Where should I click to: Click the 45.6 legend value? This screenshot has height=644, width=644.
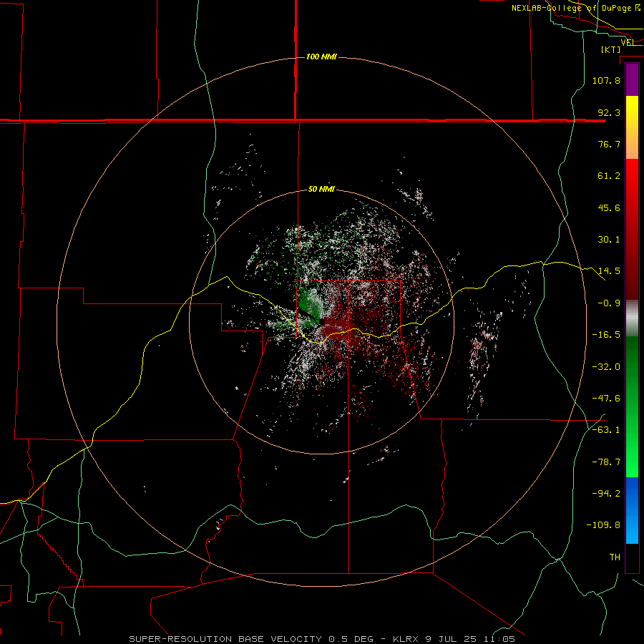[609, 208]
